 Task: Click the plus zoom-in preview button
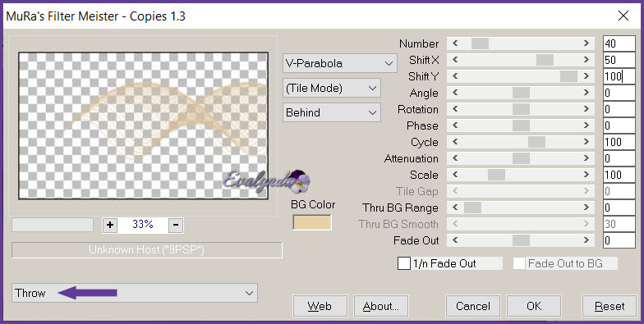click(110, 225)
